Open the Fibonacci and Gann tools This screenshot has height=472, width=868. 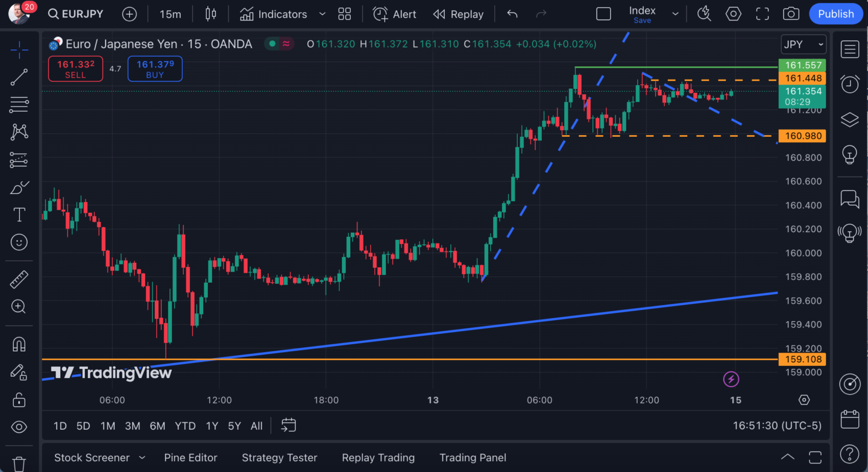click(19, 104)
